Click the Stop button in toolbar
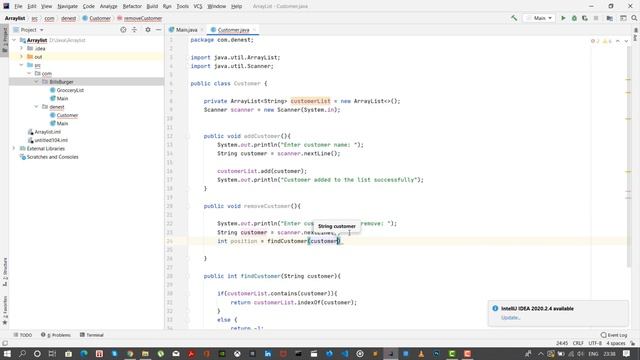Image resolution: width=640 pixels, height=360 pixels. coord(596,18)
